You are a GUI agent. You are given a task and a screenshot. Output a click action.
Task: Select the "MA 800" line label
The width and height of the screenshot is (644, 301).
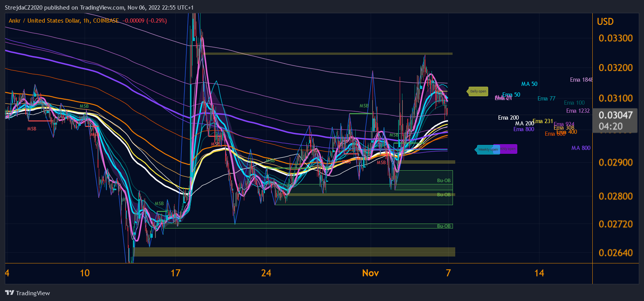pyautogui.click(x=581, y=148)
